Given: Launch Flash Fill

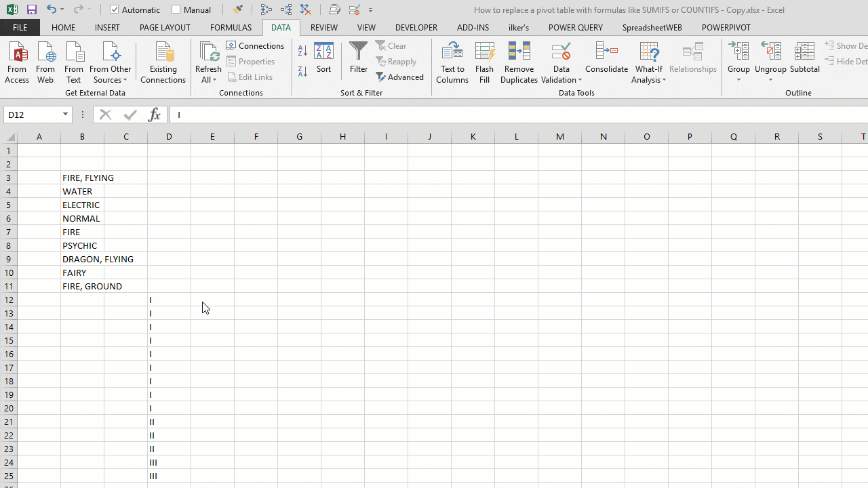Looking at the screenshot, I should tap(484, 61).
